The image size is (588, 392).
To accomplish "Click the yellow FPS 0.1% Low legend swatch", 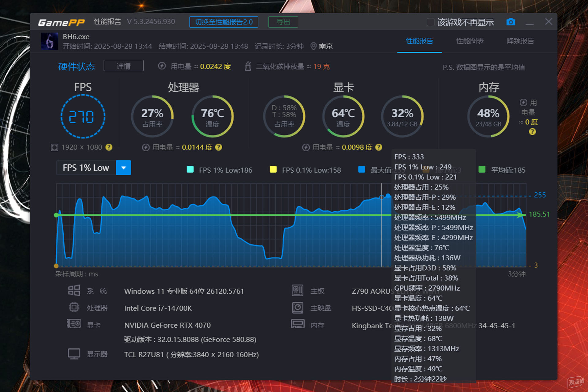I will click(273, 169).
